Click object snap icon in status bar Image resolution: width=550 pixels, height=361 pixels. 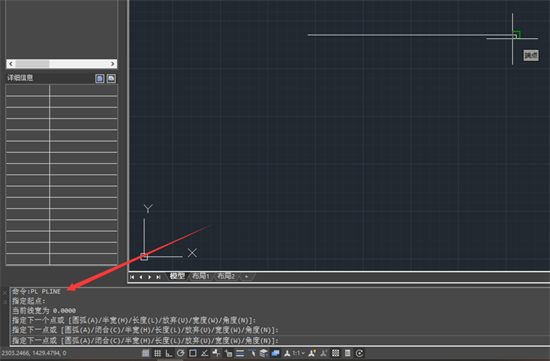[x=193, y=353]
